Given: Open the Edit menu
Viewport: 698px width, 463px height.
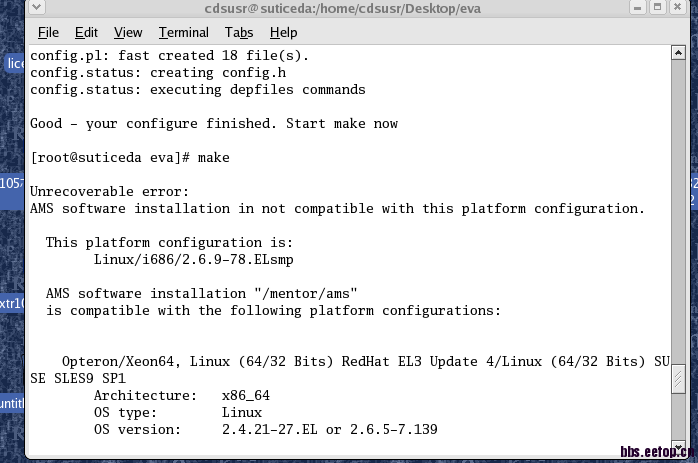Looking at the screenshot, I should tap(86, 33).
